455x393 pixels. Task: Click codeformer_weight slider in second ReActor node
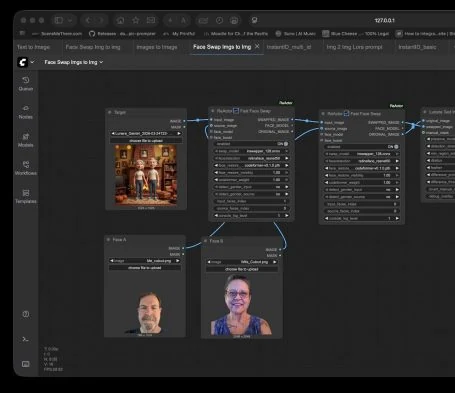(x=362, y=182)
